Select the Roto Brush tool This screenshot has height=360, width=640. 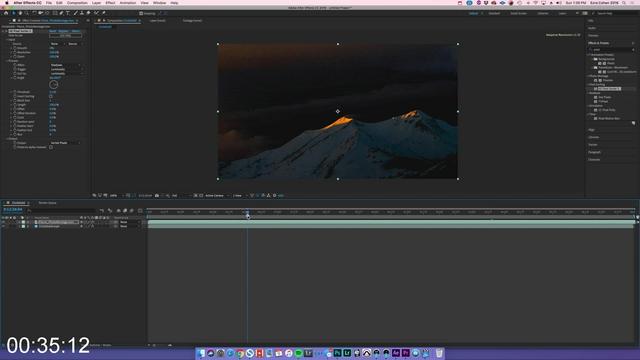click(x=96, y=13)
